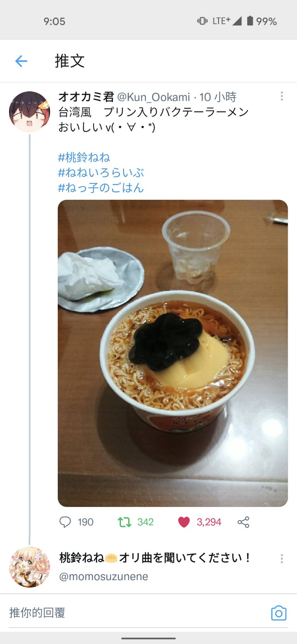Toggle the green retweet icon
Screen dimensions: 297x644
[124, 522]
